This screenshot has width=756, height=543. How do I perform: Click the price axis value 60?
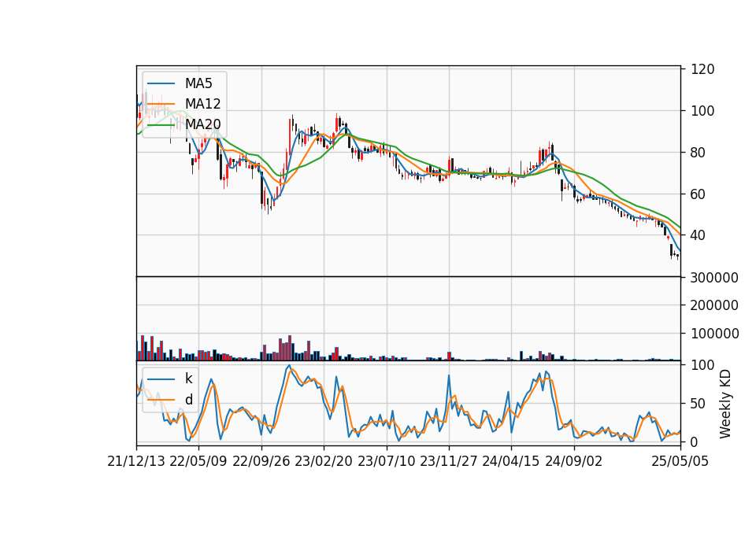(x=699, y=194)
